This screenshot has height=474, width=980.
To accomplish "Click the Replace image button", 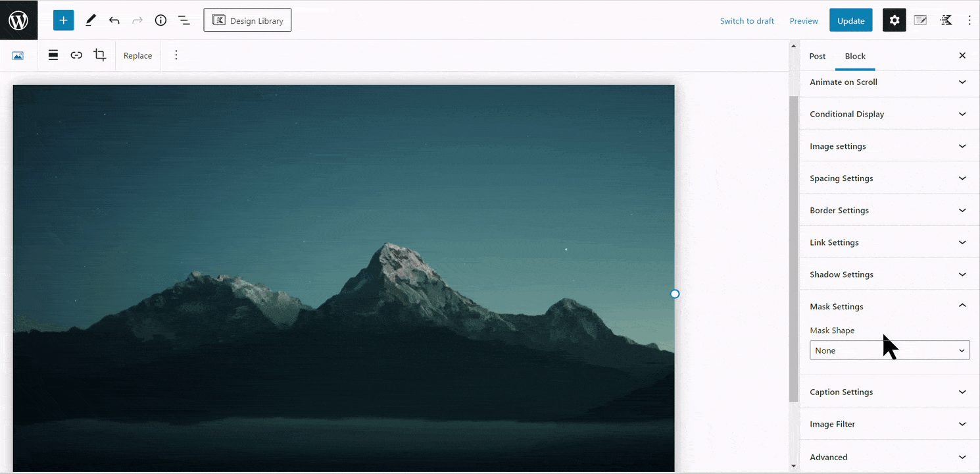I will coord(138,56).
